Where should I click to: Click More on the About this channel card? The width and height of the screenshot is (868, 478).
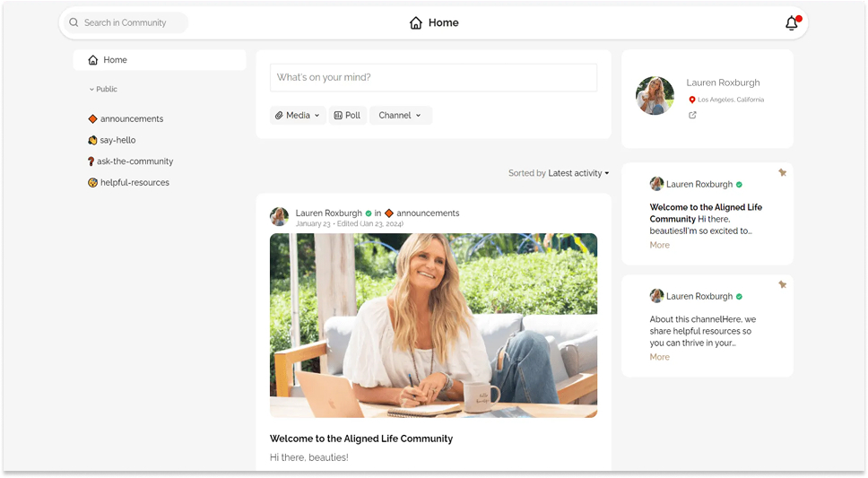pos(659,357)
